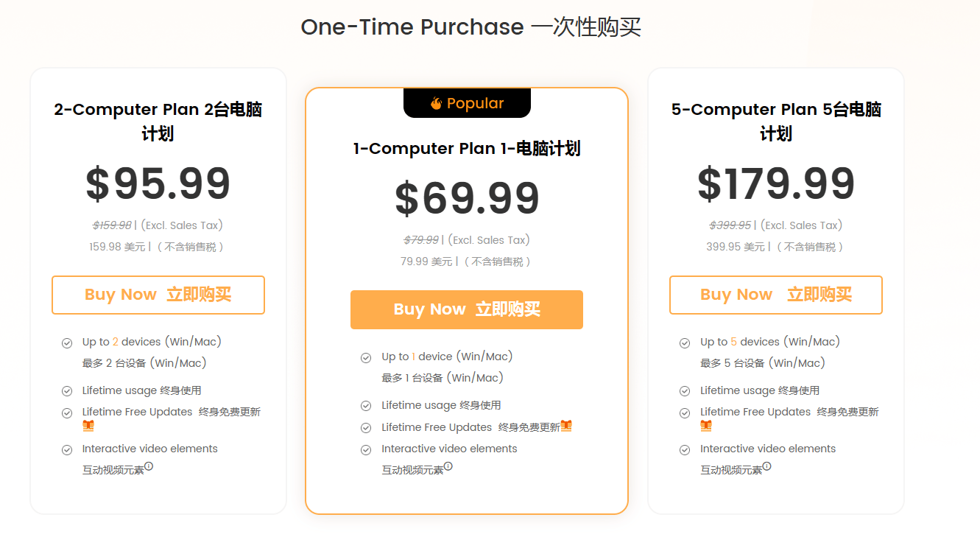Screen dimensions: 980x537
Task: Click gift icon in 2-Computer Plan
Action: [x=88, y=426]
